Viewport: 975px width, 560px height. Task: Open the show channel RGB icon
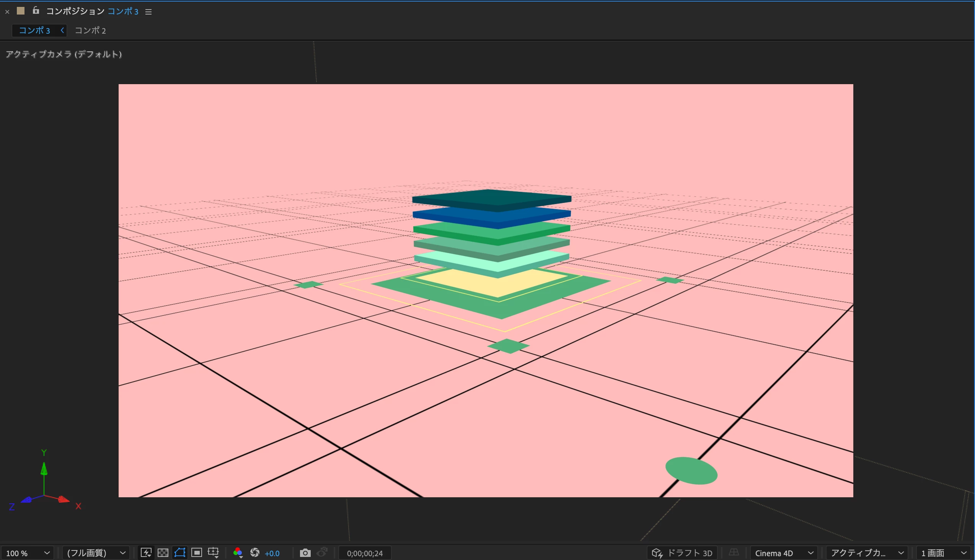(238, 553)
